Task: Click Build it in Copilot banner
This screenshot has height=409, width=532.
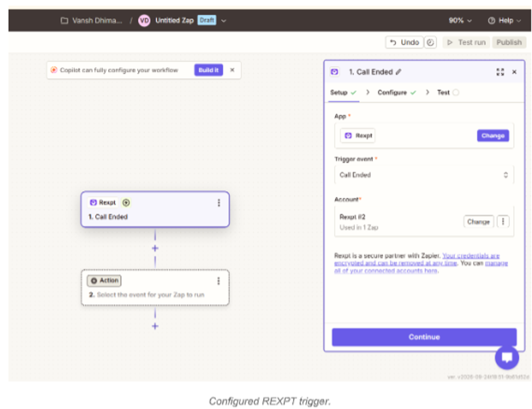Action: (208, 70)
